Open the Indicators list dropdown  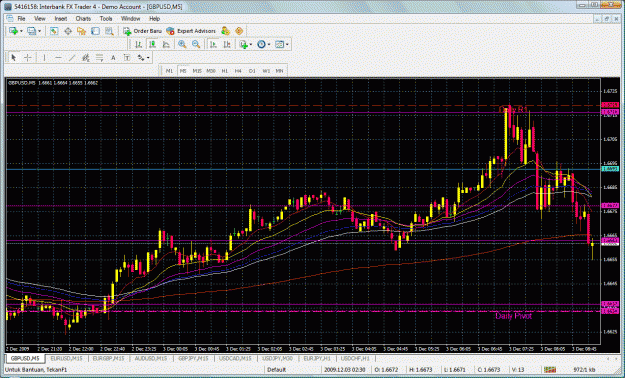pyautogui.click(x=245, y=45)
